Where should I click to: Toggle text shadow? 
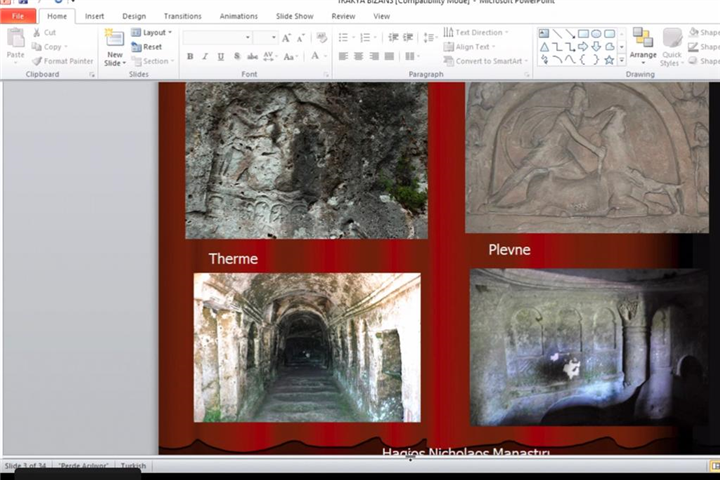click(237, 56)
